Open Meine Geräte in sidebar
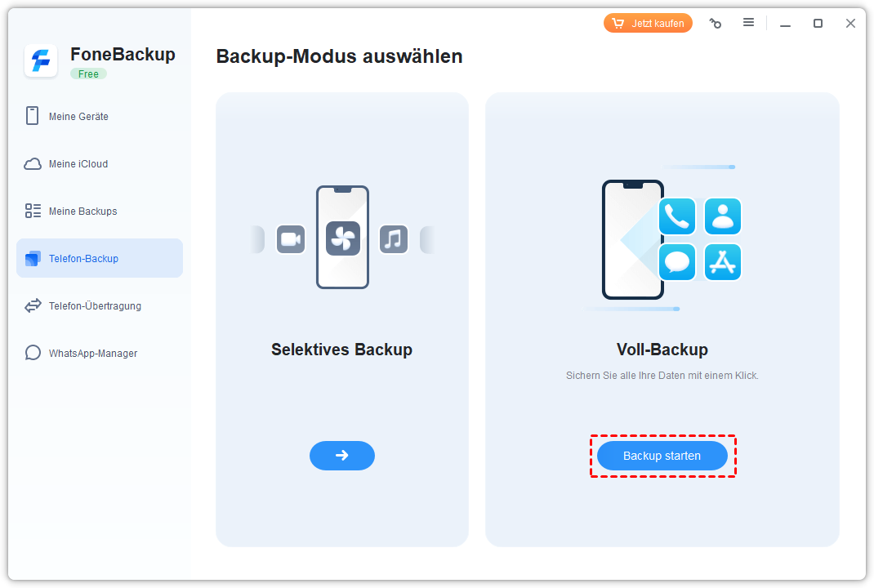 click(78, 117)
